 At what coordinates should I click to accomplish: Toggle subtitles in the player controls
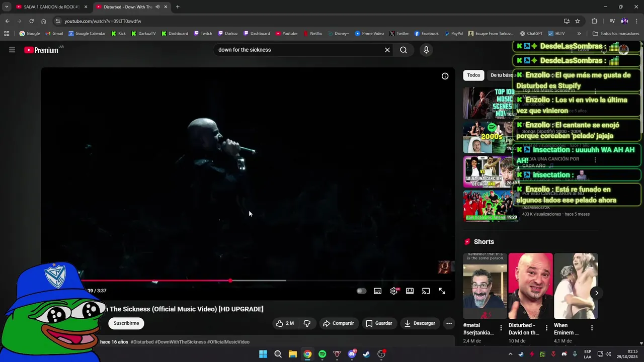(x=378, y=291)
